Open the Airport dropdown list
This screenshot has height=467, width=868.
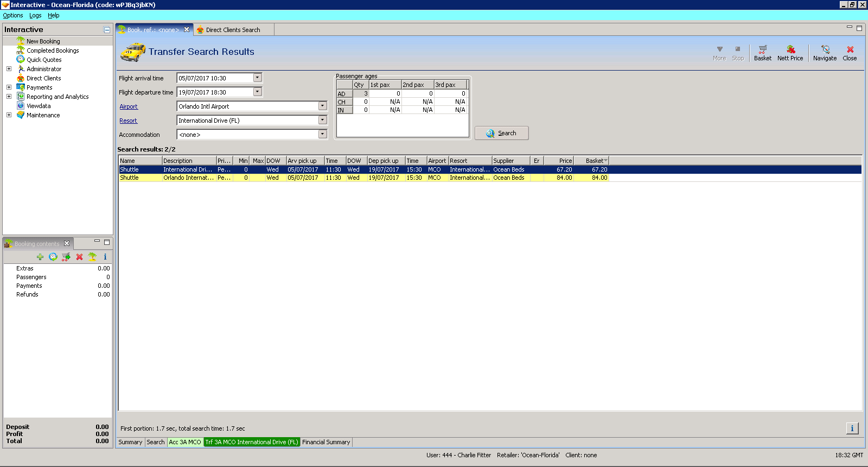point(322,106)
